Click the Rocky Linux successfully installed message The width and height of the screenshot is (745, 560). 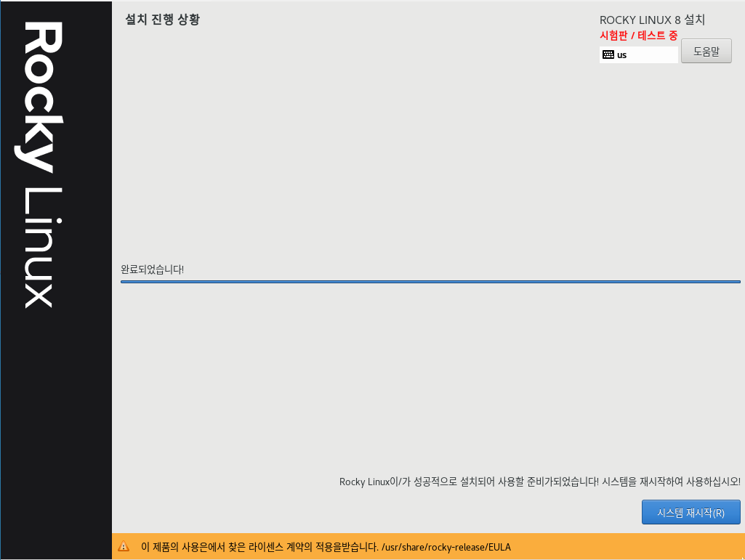point(540,482)
